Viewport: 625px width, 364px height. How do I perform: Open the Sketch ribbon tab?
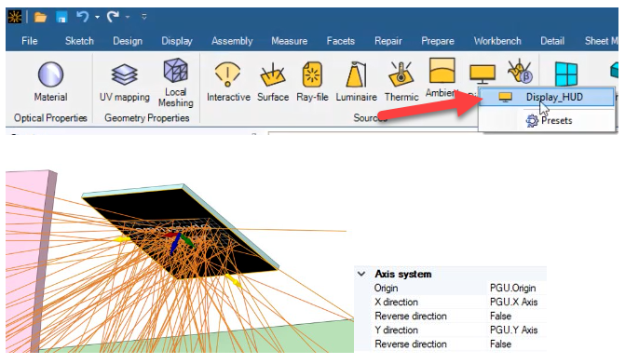pos(79,41)
